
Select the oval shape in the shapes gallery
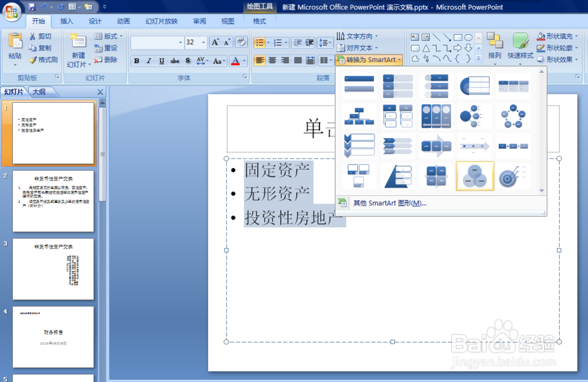coord(469,37)
